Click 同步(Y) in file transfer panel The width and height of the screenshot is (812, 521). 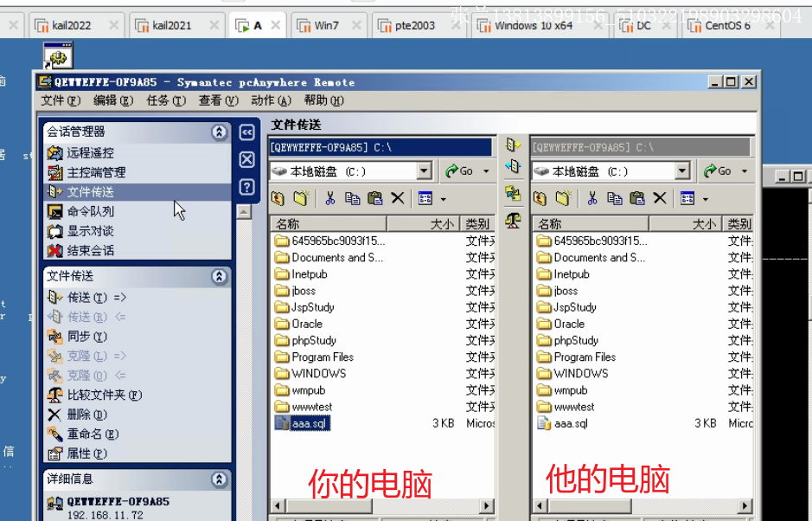77,337
